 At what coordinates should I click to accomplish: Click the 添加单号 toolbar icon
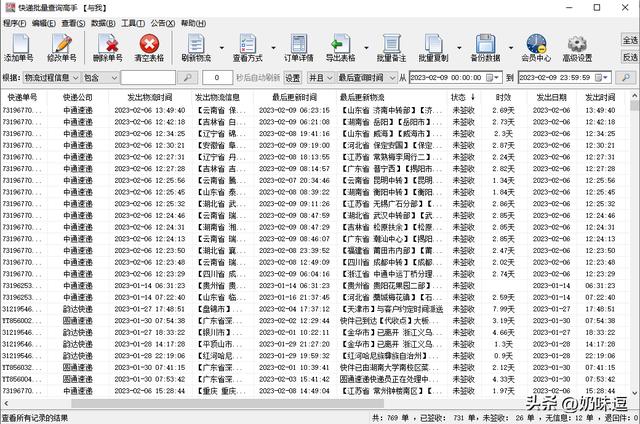tap(19, 48)
